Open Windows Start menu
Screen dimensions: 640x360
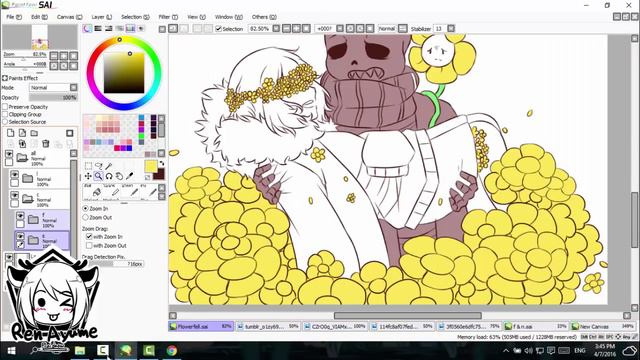(11, 350)
